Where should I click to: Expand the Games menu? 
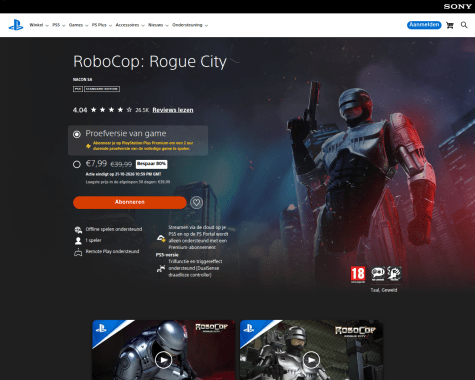78,25
